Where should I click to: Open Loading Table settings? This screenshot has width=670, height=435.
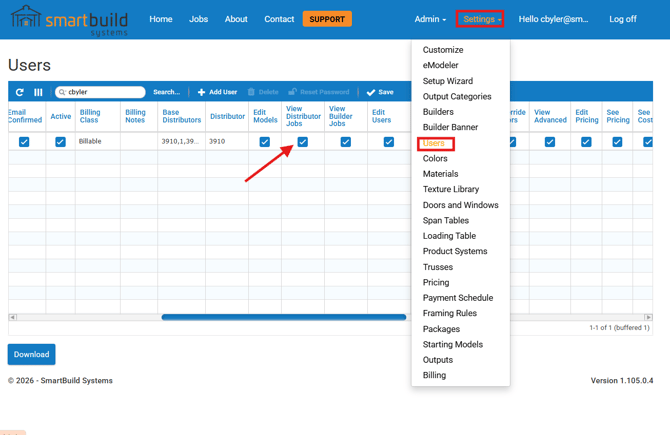tap(449, 236)
